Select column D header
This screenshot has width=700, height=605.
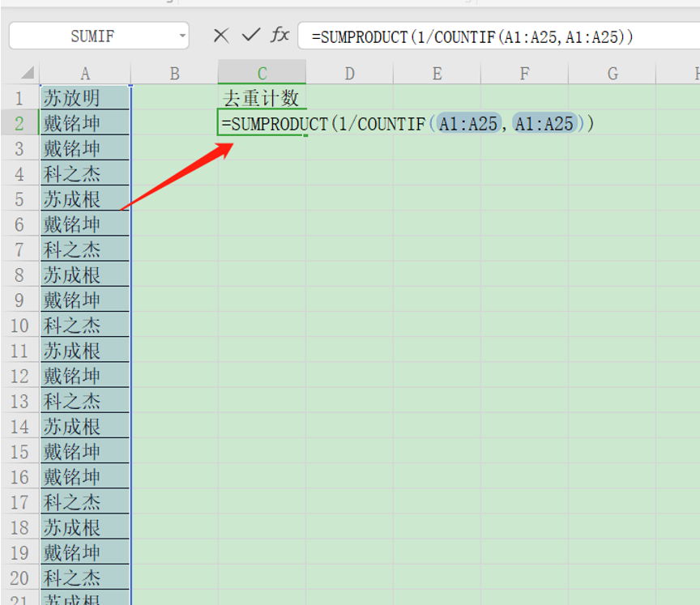[x=349, y=73]
